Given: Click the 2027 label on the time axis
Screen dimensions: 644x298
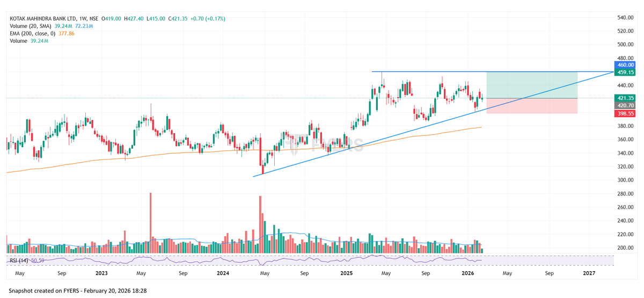Looking at the screenshot, I should tap(589, 273).
